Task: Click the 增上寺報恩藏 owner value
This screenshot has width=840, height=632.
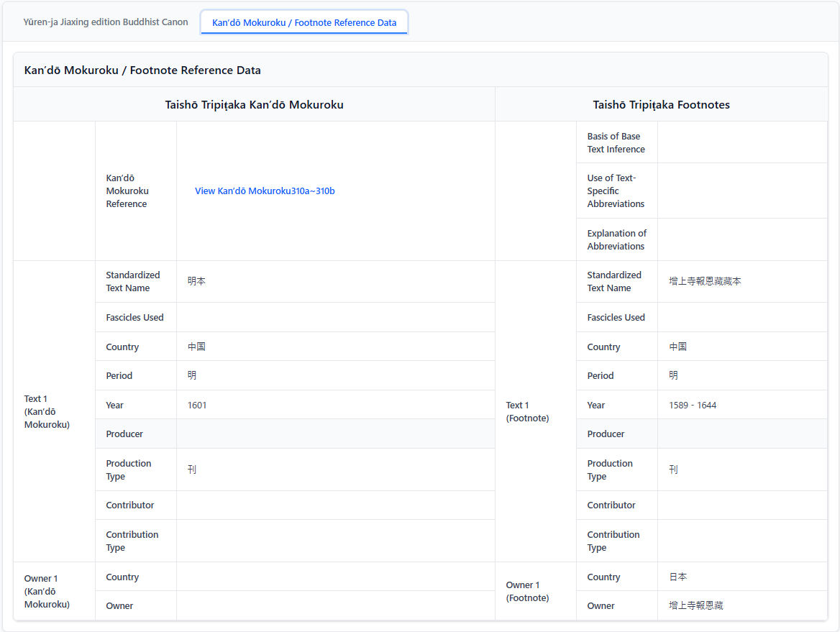Action: pos(695,606)
